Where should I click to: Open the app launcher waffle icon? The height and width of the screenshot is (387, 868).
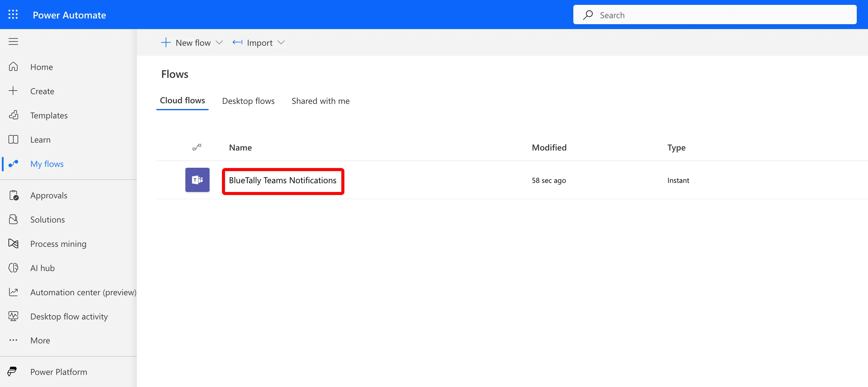(13, 15)
